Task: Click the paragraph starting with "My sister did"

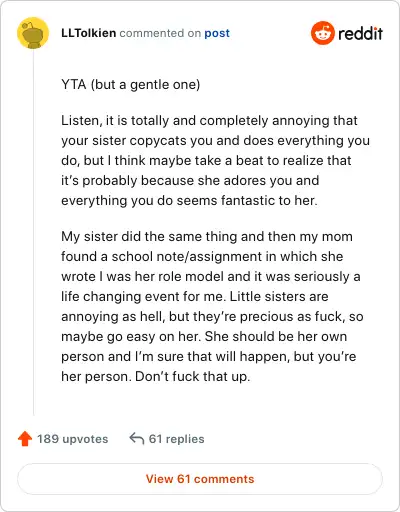Action: pos(212,306)
